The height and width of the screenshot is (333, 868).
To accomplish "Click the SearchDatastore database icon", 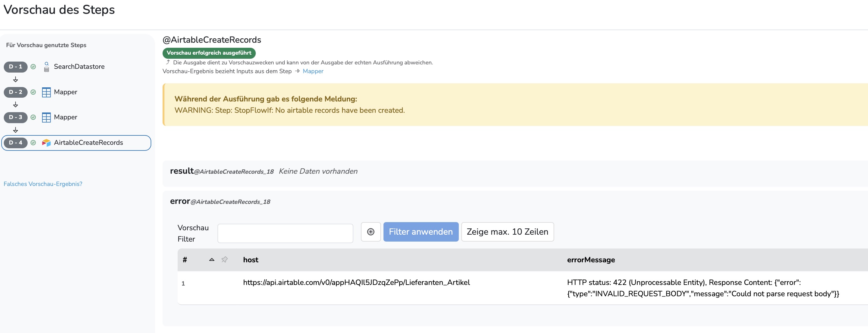I will [46, 67].
